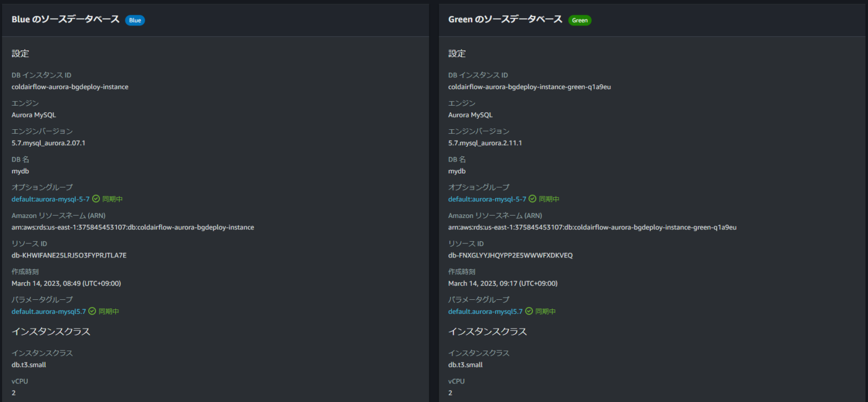
Task: Expand the 設定 section on the Blue side
Action: [20, 53]
